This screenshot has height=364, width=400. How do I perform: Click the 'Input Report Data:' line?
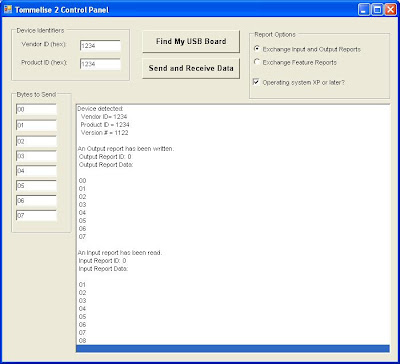tap(103, 269)
